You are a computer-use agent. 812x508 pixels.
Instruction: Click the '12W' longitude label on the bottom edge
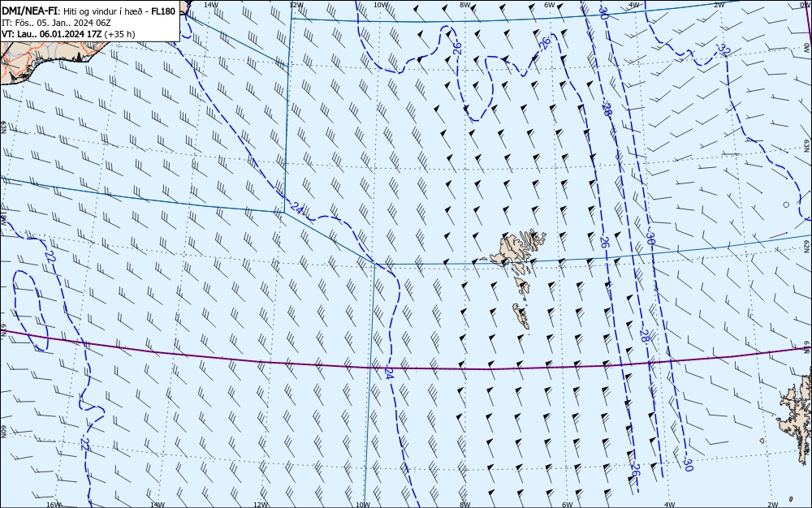[x=261, y=505]
